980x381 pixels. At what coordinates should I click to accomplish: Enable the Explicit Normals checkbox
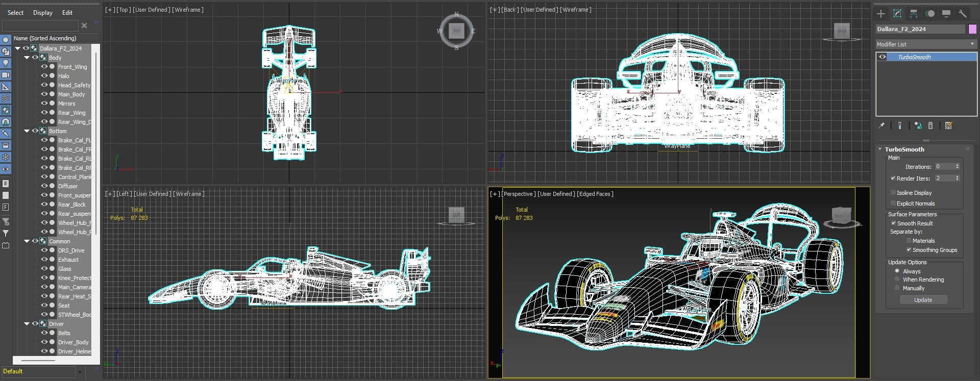click(893, 204)
